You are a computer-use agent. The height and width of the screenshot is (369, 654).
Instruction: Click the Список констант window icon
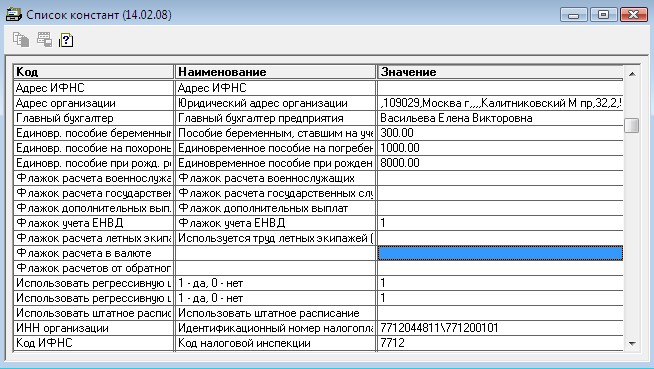pos(13,15)
